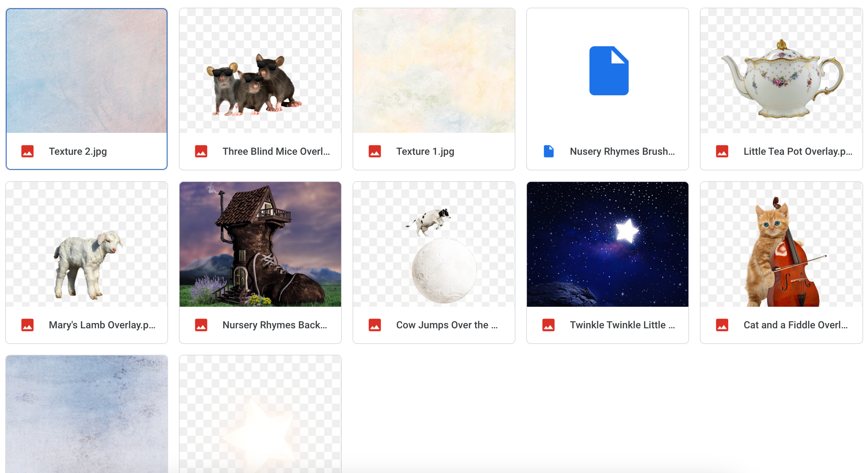868x473 pixels.
Task: Click the Texture 1.jpg file name
Action: (425, 151)
